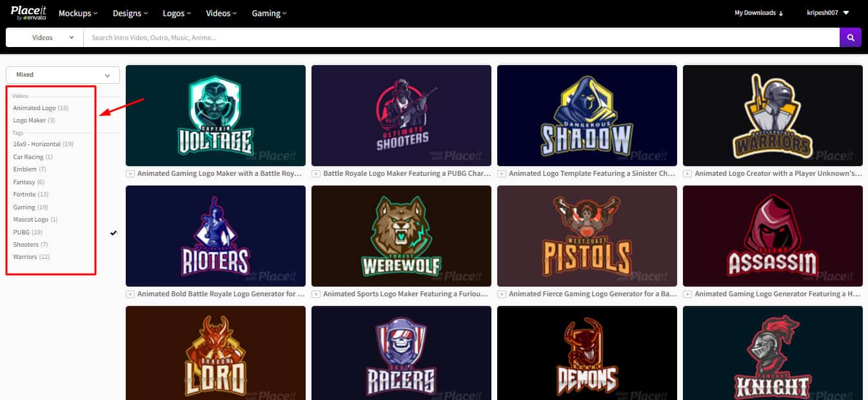Screen dimensions: 868x400
Task: Click video icon beside Animated Logo Template Sinister title
Action: pyautogui.click(x=501, y=174)
